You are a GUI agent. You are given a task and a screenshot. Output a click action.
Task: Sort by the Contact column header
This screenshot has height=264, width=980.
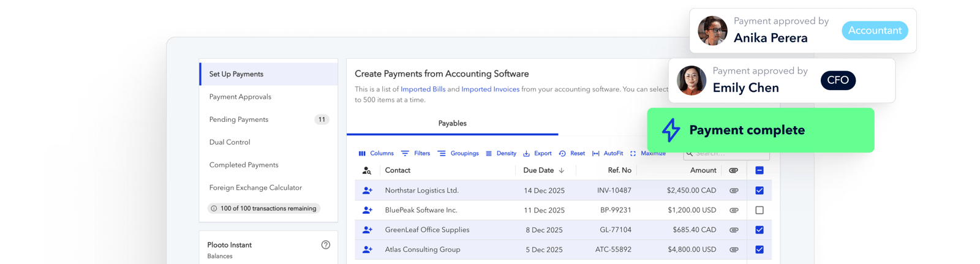click(398, 170)
